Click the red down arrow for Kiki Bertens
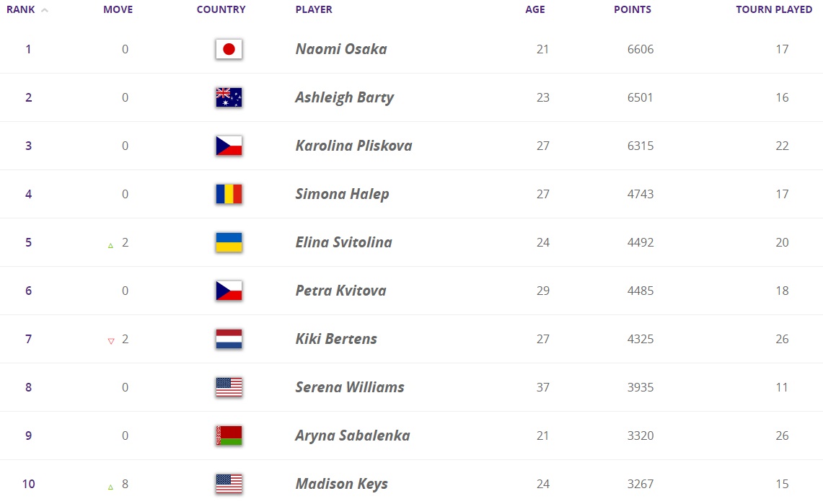 tap(110, 341)
